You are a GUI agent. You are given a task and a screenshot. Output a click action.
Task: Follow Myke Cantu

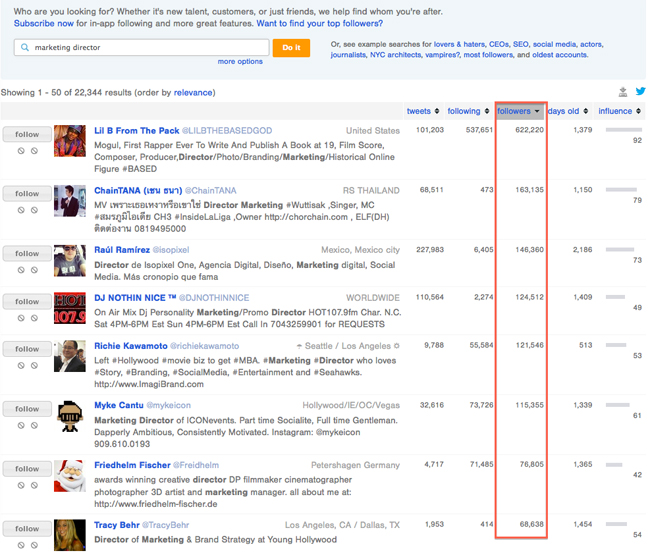tap(27, 409)
